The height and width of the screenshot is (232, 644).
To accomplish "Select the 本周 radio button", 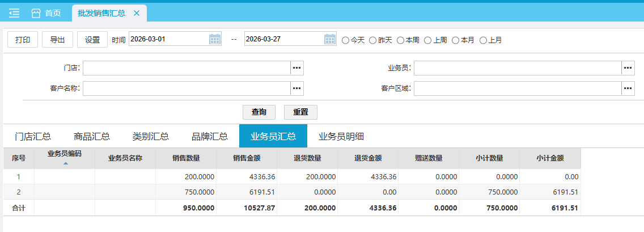I will point(401,40).
